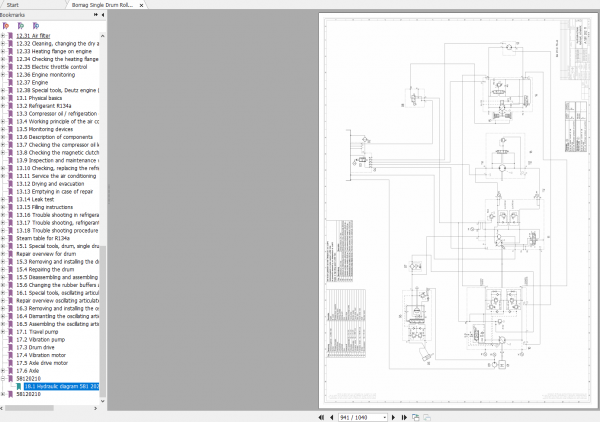
Task: Close the Bomag Single Drum Roller tab
Action: [x=141, y=5]
